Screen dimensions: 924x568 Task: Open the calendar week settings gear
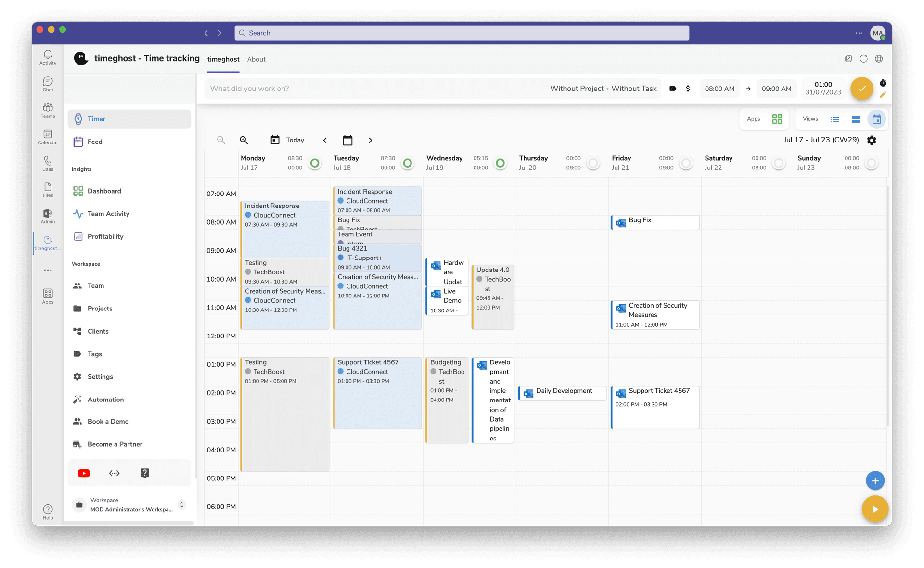872,140
